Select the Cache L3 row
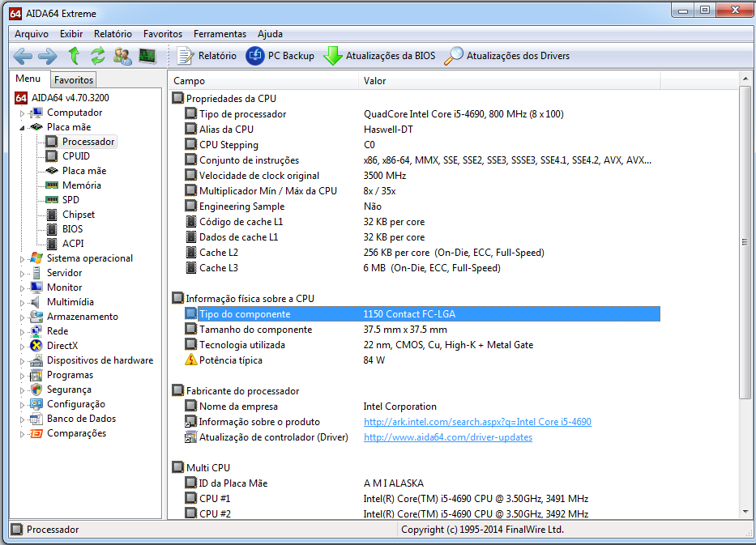Viewport: 756px width, 545px height. coord(422,268)
